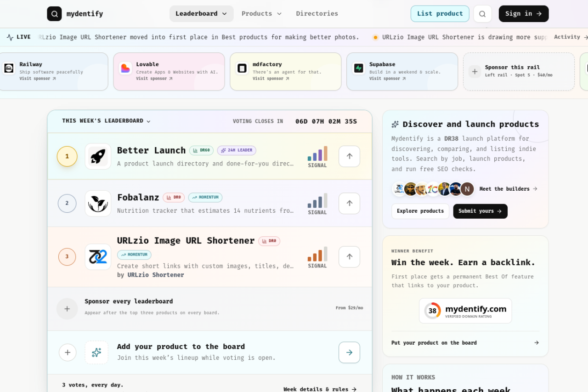Image resolution: width=588 pixels, height=392 pixels.
Task: Visit sponsor link on the Lovable card
Action: tap(154, 79)
